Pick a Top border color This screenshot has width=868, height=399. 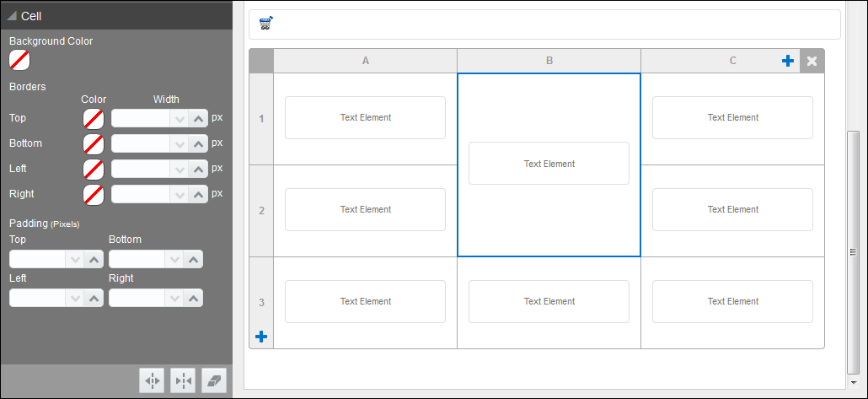pyautogui.click(x=94, y=119)
